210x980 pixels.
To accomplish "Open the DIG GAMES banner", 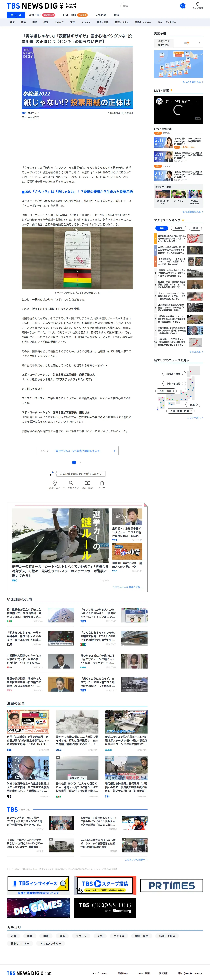I will click(x=38, y=908).
